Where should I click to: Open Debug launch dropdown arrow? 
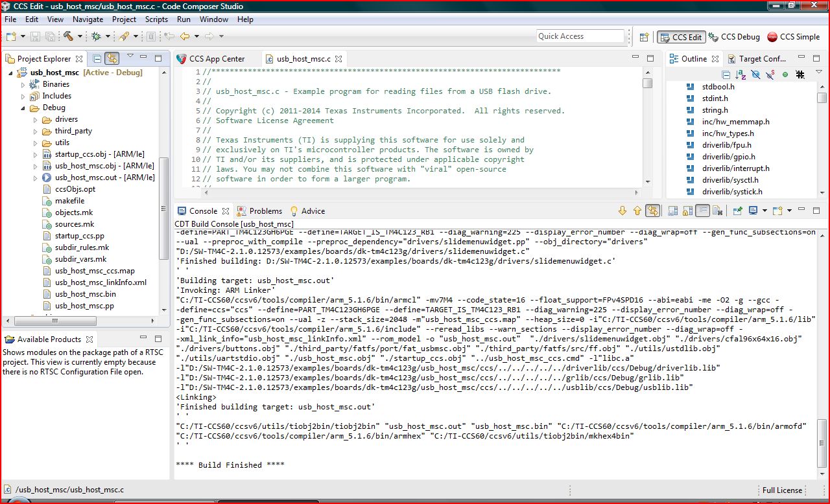(x=108, y=36)
